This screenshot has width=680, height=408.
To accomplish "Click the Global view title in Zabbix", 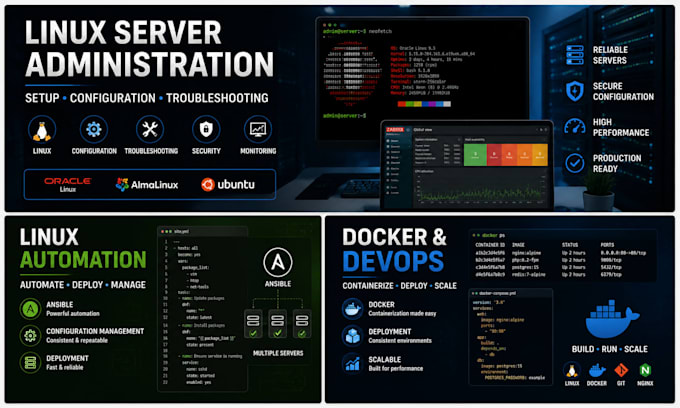I will point(423,130).
